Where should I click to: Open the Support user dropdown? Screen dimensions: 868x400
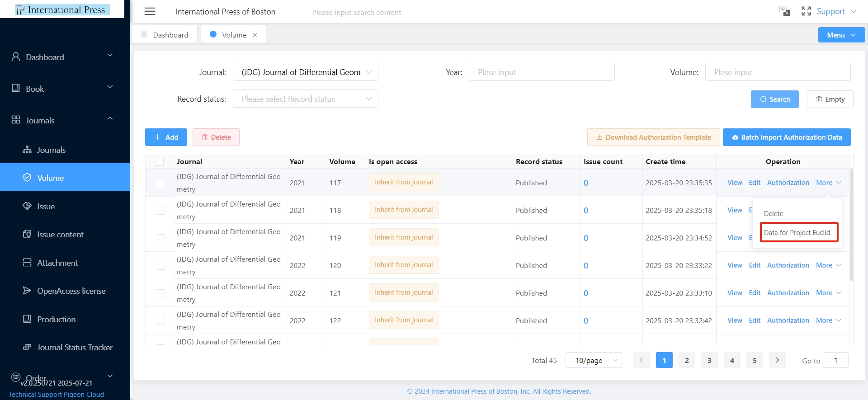[x=836, y=11]
